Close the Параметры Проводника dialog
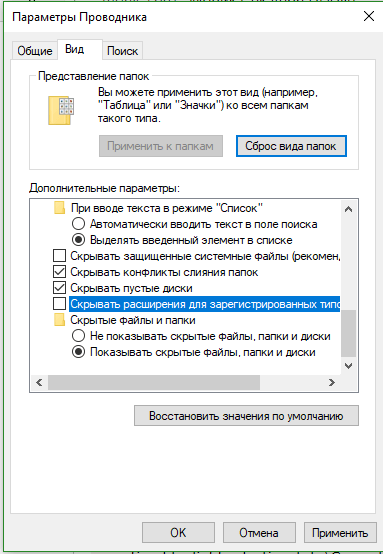Image resolution: width=383 pixels, height=554 pixels. click(x=369, y=16)
